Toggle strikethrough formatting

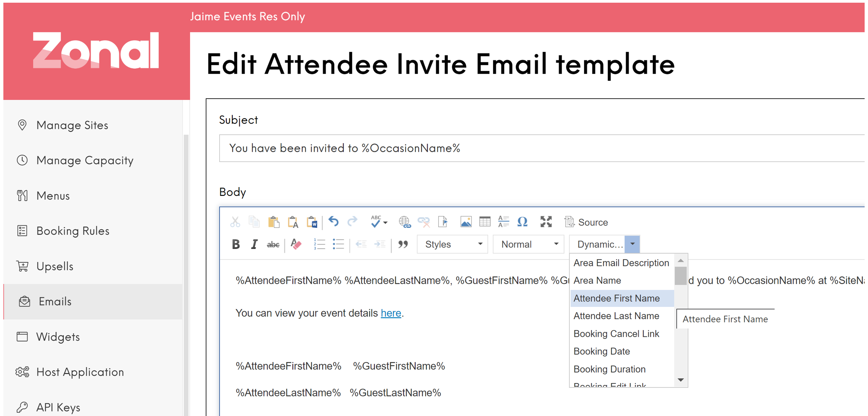pyautogui.click(x=273, y=244)
